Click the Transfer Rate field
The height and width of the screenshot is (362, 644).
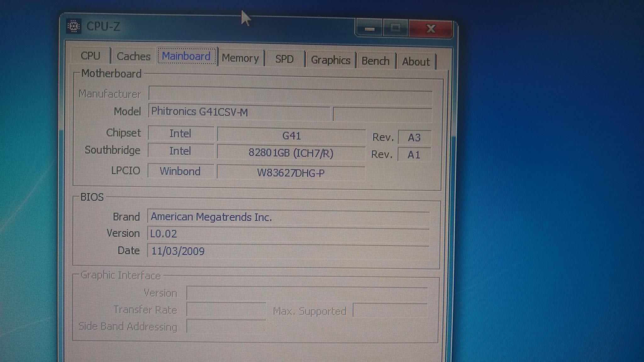226,310
